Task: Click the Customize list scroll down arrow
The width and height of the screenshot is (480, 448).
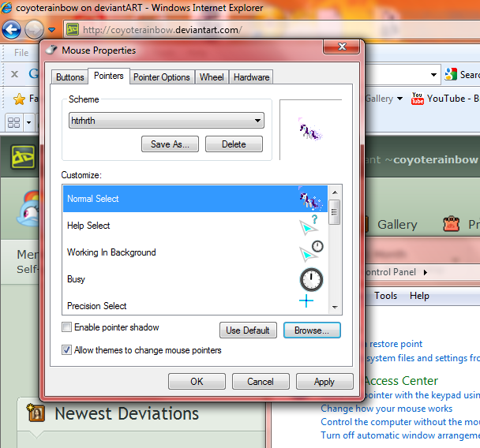Action: [x=335, y=308]
